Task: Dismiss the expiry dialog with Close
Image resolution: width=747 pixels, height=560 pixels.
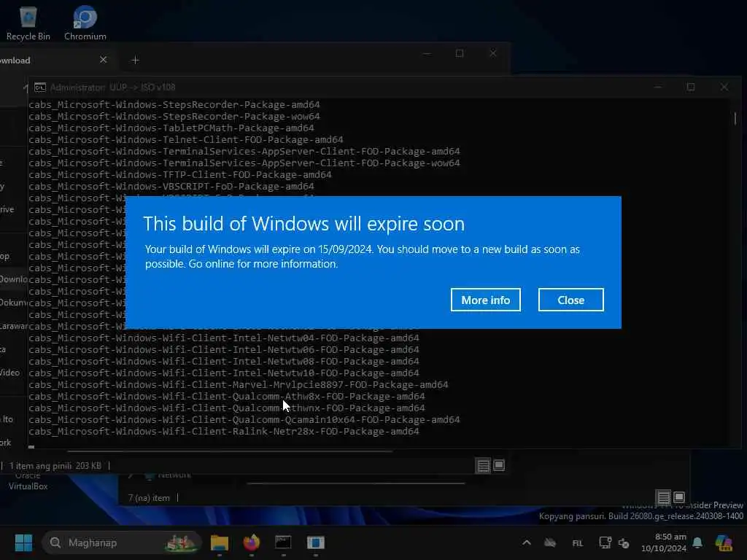Action: click(570, 300)
